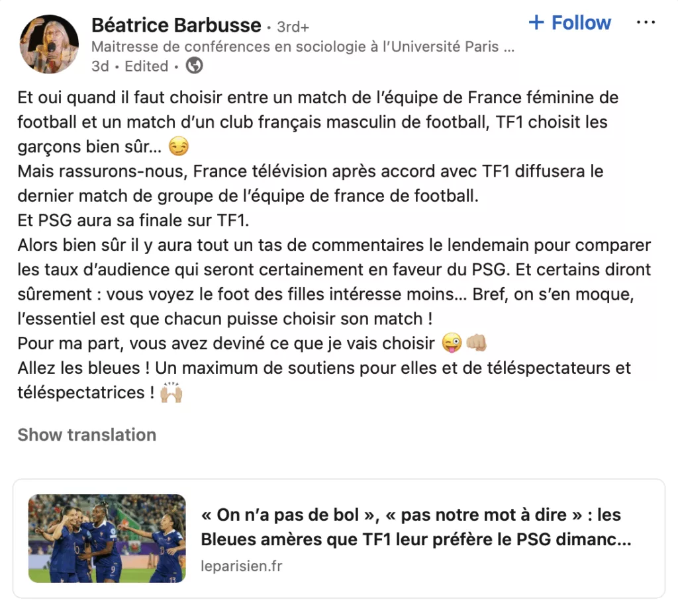Click the sociologie headline text
This screenshot has width=678, height=616.
[x=303, y=47]
